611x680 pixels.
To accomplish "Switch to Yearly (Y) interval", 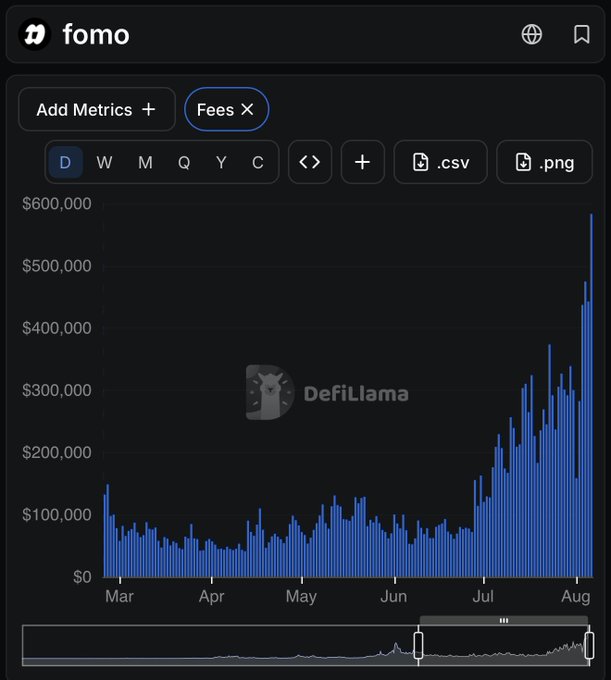I will click(x=221, y=163).
